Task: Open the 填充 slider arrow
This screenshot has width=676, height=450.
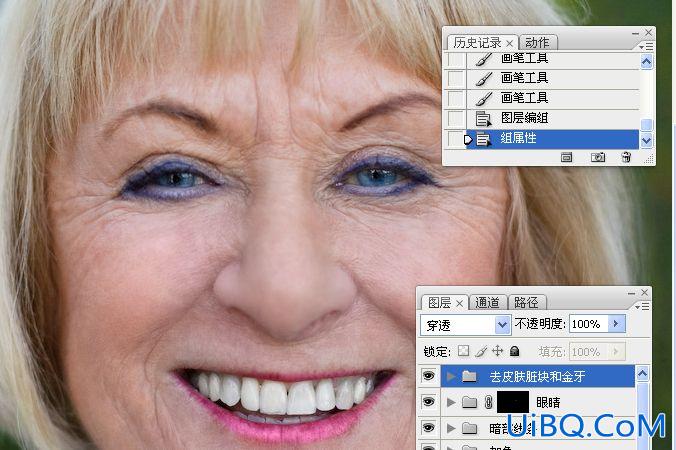Action: [616, 351]
